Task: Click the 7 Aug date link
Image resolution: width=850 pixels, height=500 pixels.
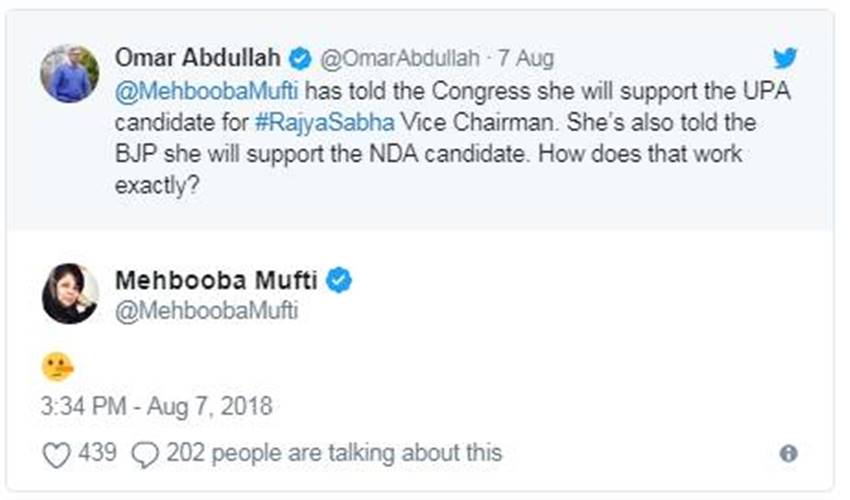Action: tap(525, 58)
